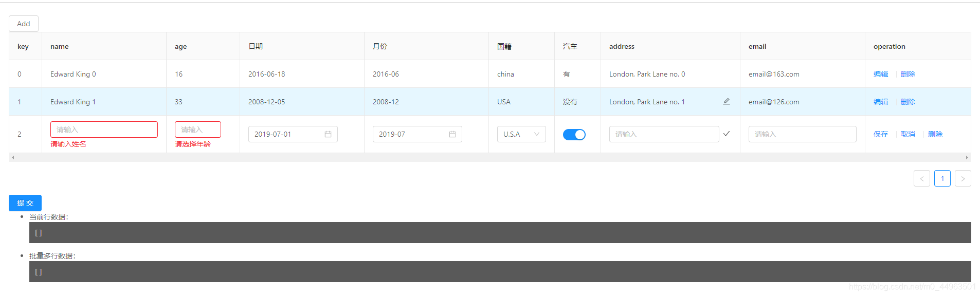980x296 pixels.
Task: Click the age column header
Action: pos(203,46)
